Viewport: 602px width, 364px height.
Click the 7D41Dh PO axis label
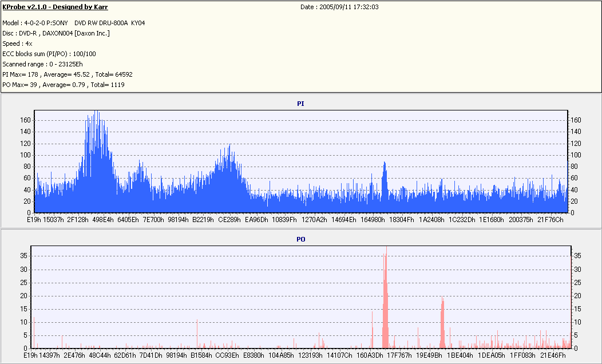click(x=151, y=355)
